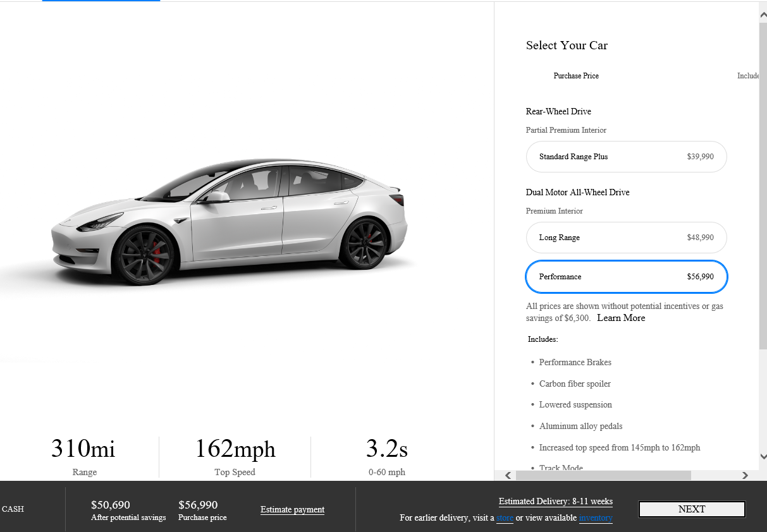The height and width of the screenshot is (532, 767).
Task: Click the Performance Brakes list item
Action: click(575, 363)
